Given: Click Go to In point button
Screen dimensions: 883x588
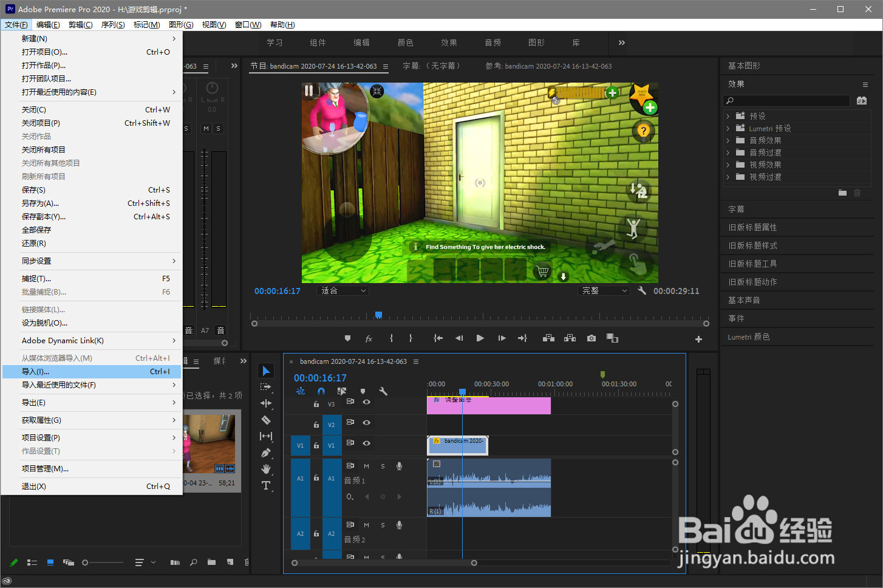Looking at the screenshot, I should [438, 338].
